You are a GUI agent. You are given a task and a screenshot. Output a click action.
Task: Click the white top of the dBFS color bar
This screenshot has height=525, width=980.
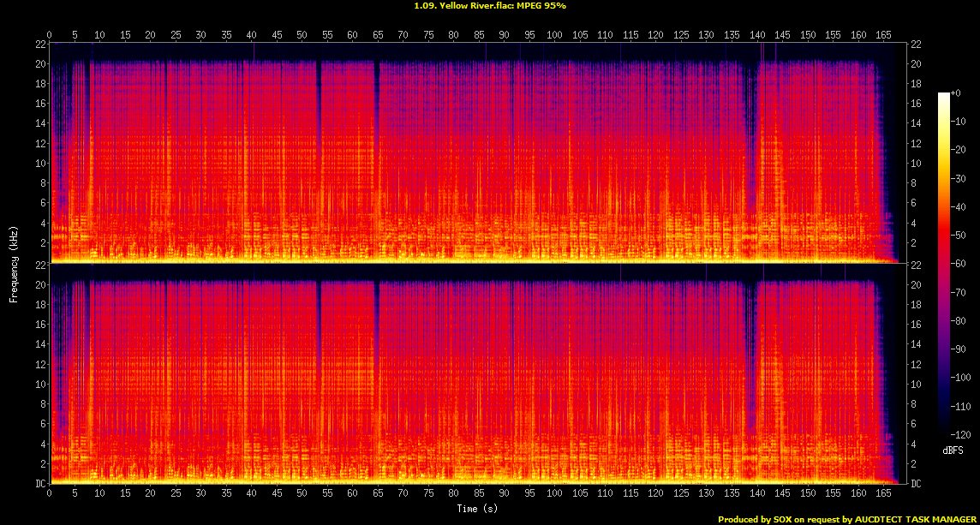[943, 95]
